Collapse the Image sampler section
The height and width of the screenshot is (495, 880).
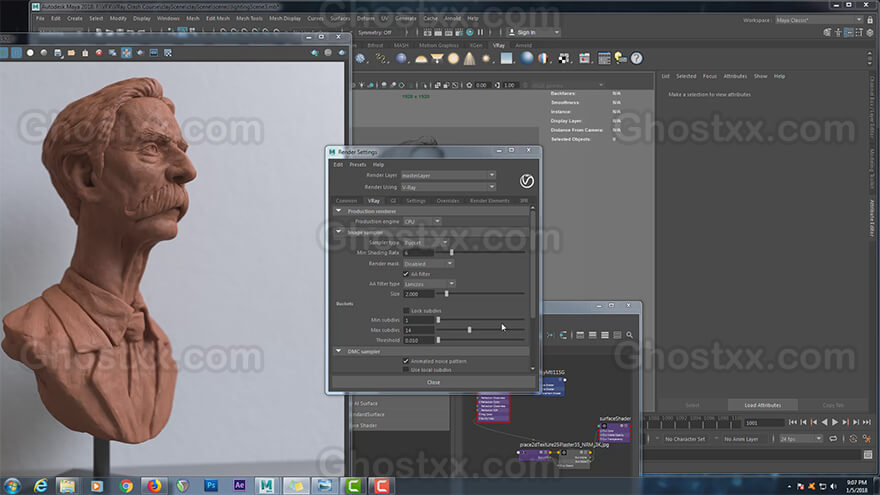click(338, 232)
